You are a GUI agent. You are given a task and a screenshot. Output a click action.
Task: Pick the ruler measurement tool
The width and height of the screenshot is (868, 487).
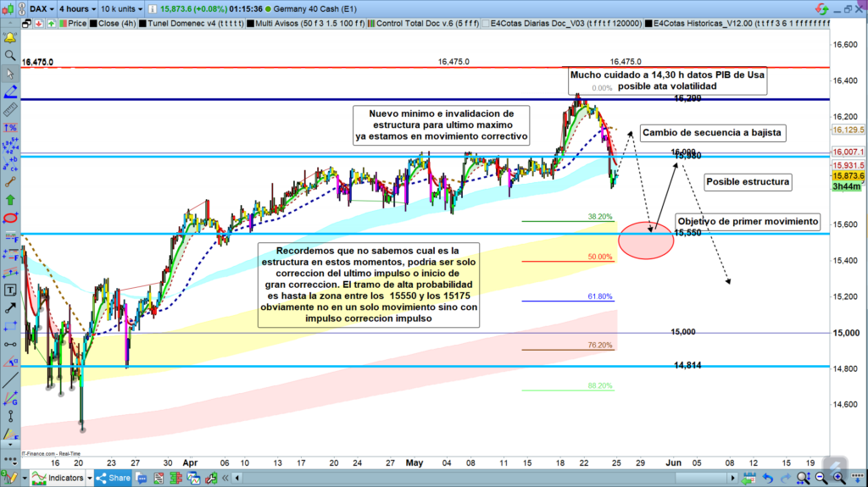10,110
